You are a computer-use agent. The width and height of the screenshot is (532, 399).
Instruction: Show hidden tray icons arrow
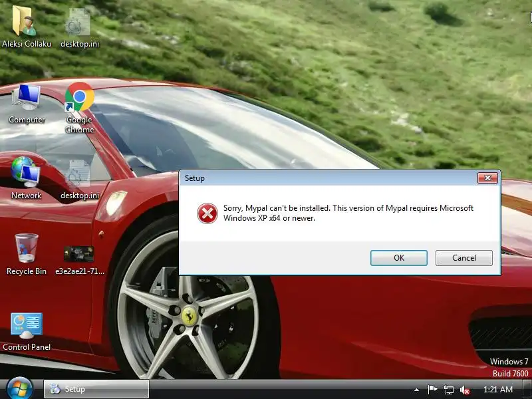416,390
